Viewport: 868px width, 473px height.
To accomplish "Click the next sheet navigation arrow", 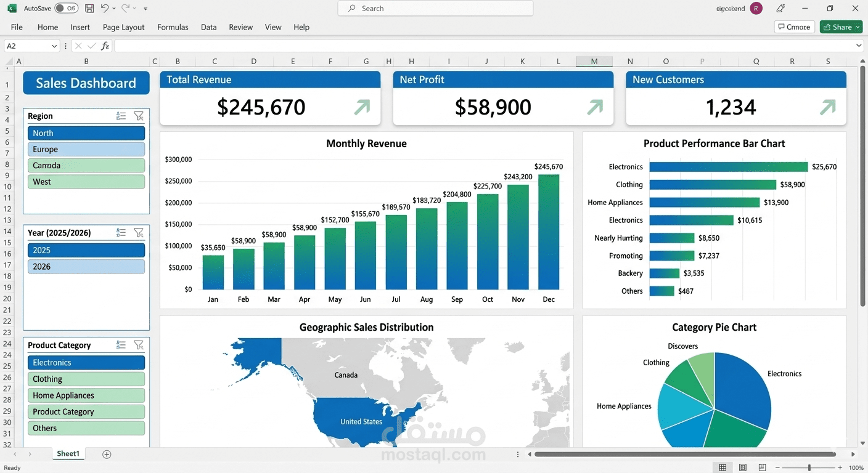I will tap(30, 455).
